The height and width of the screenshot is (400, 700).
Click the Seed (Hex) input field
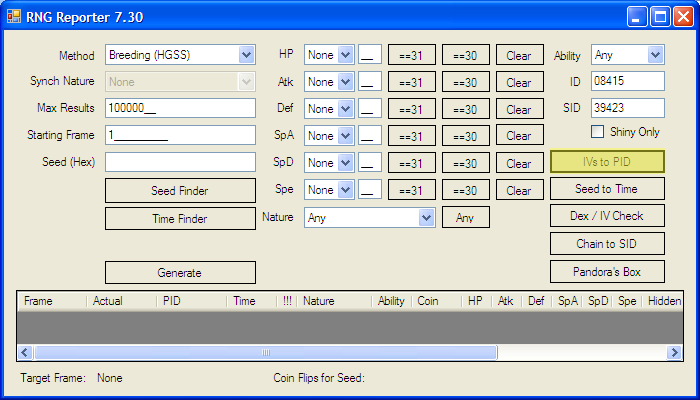(180, 162)
